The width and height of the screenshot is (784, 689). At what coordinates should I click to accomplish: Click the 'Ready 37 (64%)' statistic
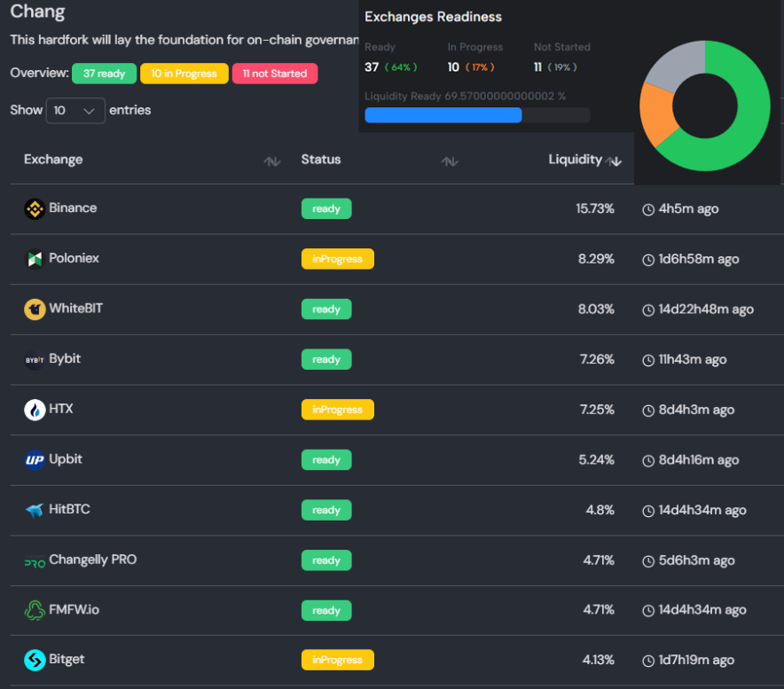click(391, 58)
